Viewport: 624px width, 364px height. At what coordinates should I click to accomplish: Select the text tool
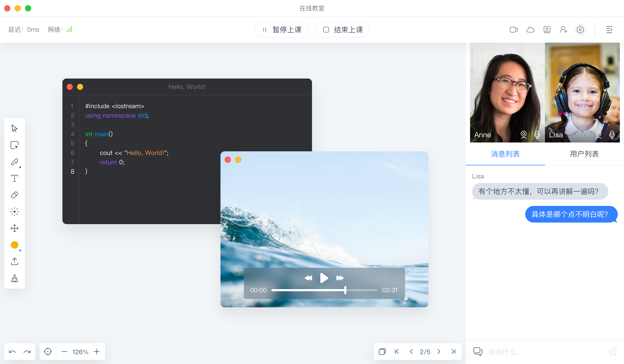click(x=15, y=178)
